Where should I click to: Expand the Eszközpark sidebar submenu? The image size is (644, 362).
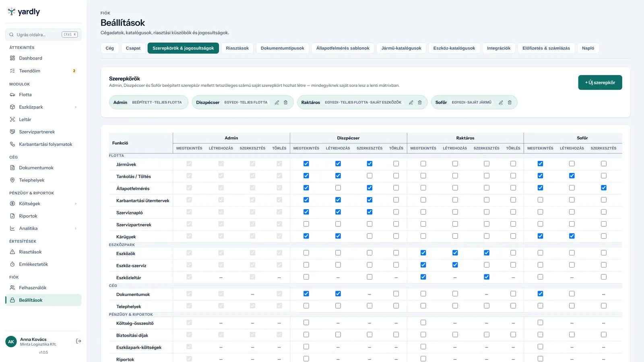click(x=76, y=107)
